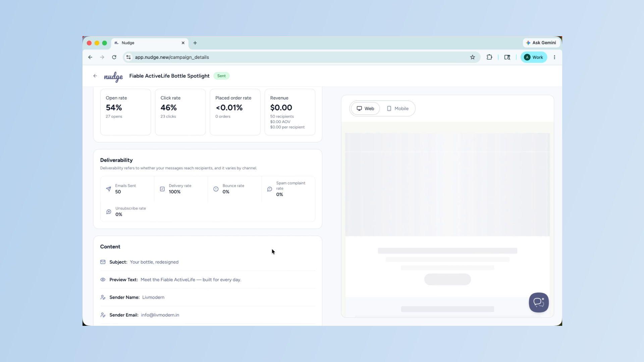The width and height of the screenshot is (644, 362).
Task: Click the campaign title Fiable ActiveLife Bottle Spotlight
Action: tap(169, 76)
